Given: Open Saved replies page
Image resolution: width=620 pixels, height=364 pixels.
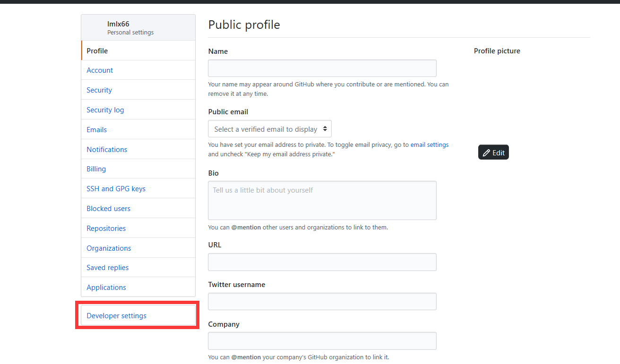Looking at the screenshot, I should point(108,268).
